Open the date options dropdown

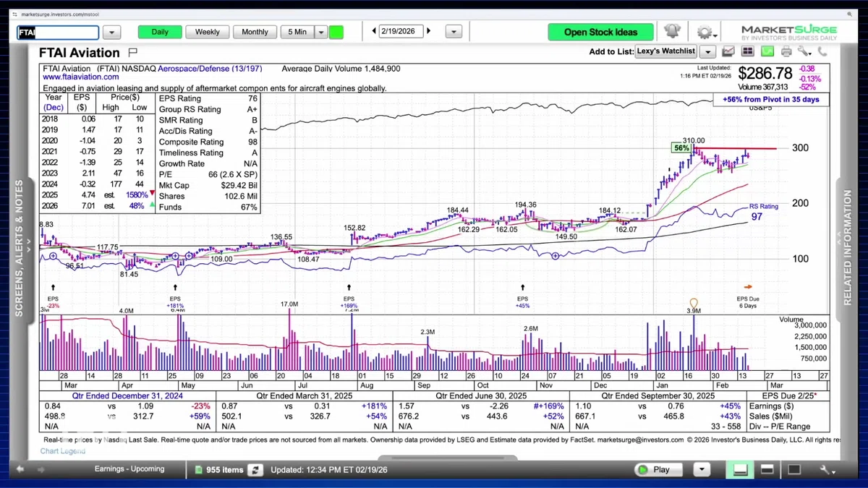454,33
